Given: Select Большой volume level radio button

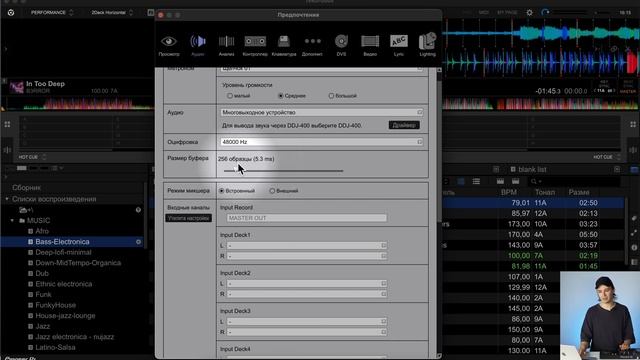Looking at the screenshot, I should tap(331, 96).
